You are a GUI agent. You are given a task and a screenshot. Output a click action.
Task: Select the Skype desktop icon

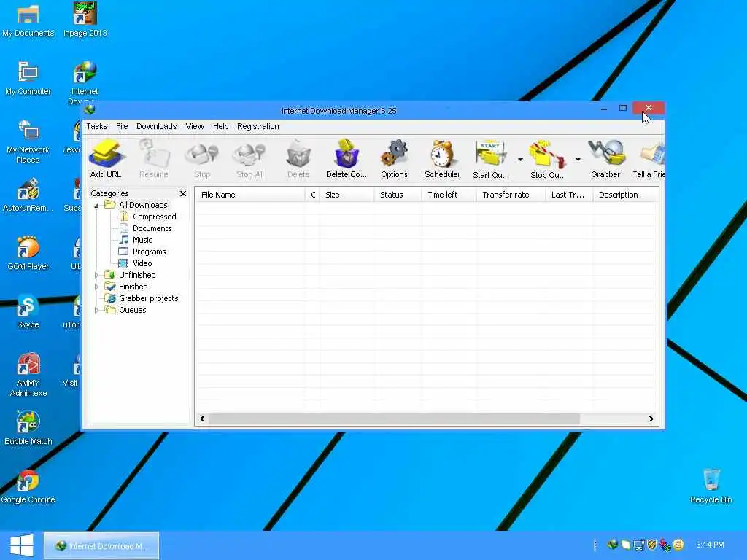coord(28,311)
